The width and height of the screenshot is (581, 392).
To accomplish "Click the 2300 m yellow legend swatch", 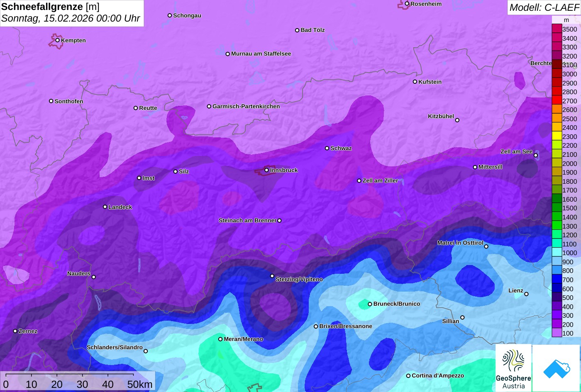I will coord(557,136).
